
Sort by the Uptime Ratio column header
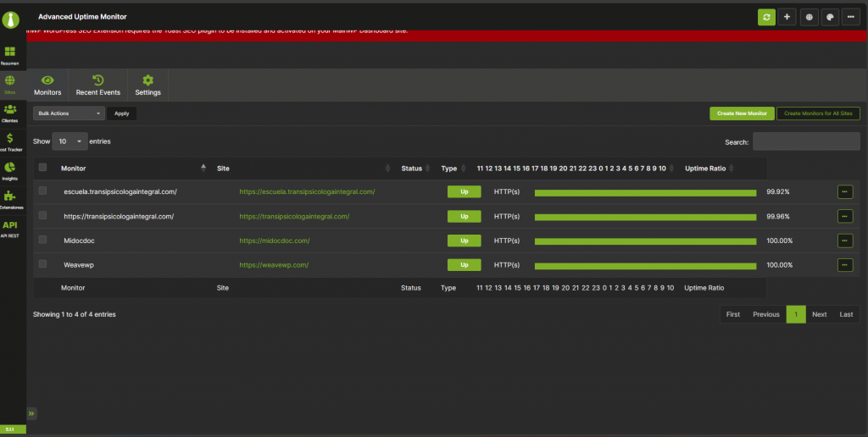(709, 169)
